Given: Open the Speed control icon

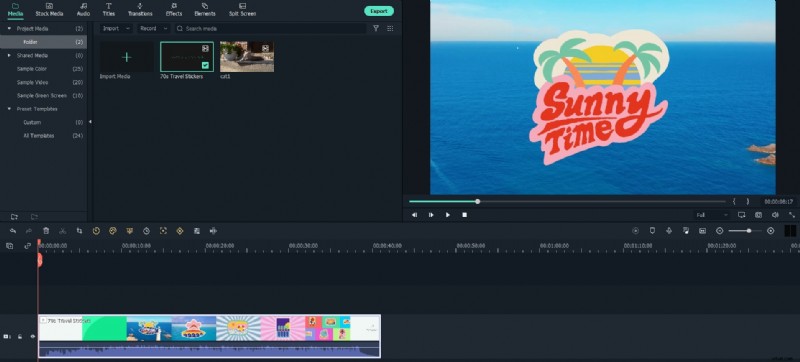Looking at the screenshot, I should click(96, 231).
